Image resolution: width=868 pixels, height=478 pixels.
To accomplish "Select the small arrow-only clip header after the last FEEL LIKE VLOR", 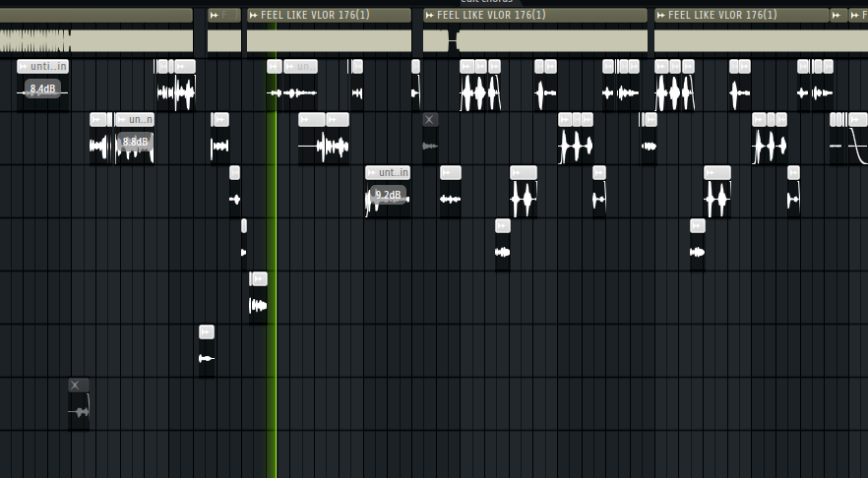I will [x=838, y=15].
